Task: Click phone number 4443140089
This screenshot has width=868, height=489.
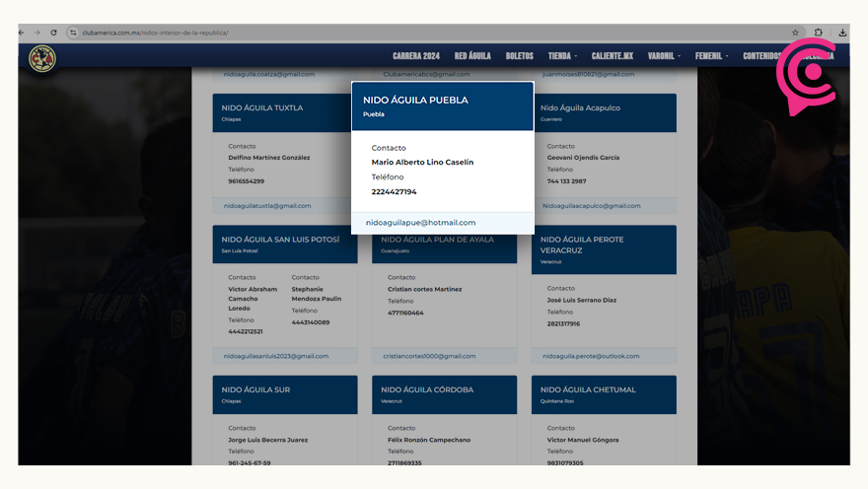Action: (x=311, y=322)
